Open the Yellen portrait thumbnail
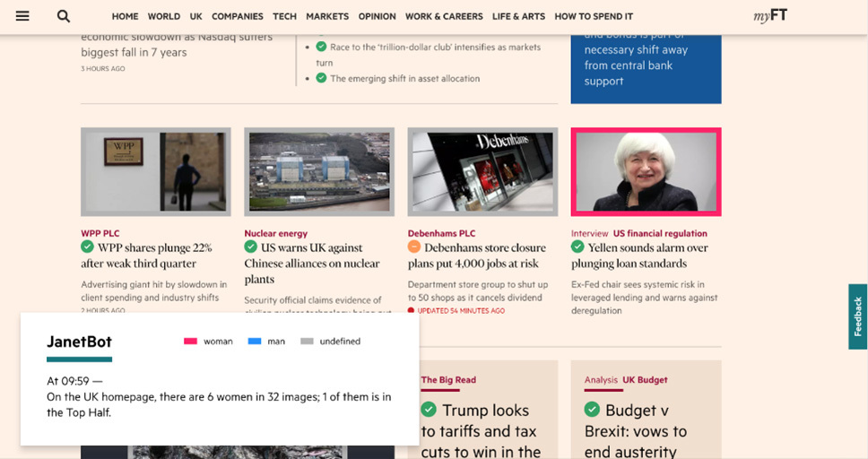The width and height of the screenshot is (868, 459). point(646,171)
